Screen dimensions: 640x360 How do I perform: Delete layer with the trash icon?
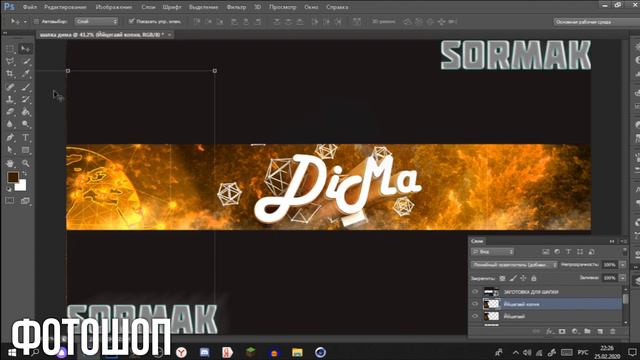point(613,331)
